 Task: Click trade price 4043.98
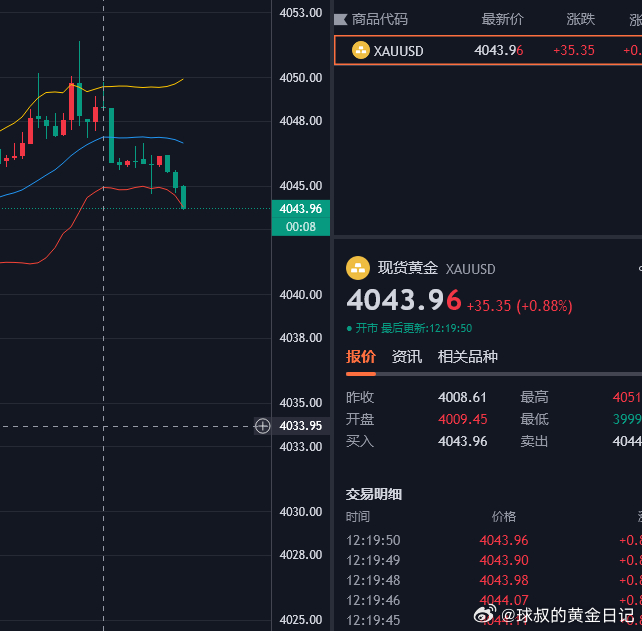click(504, 581)
